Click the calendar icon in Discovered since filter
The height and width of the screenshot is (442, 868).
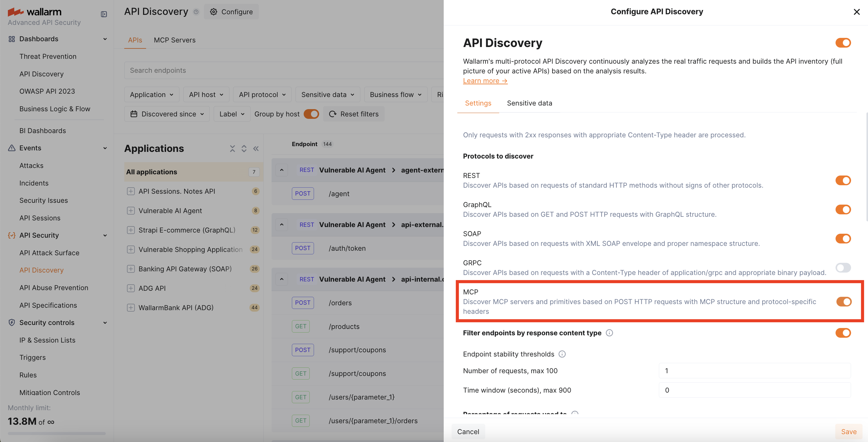[134, 114]
